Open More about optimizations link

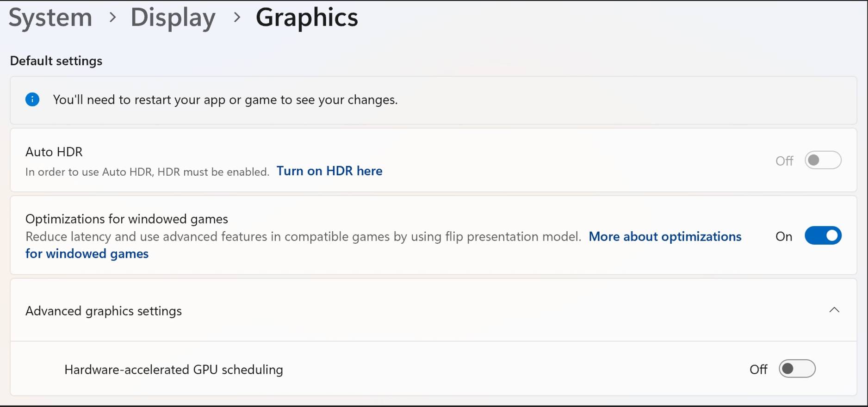coord(665,236)
